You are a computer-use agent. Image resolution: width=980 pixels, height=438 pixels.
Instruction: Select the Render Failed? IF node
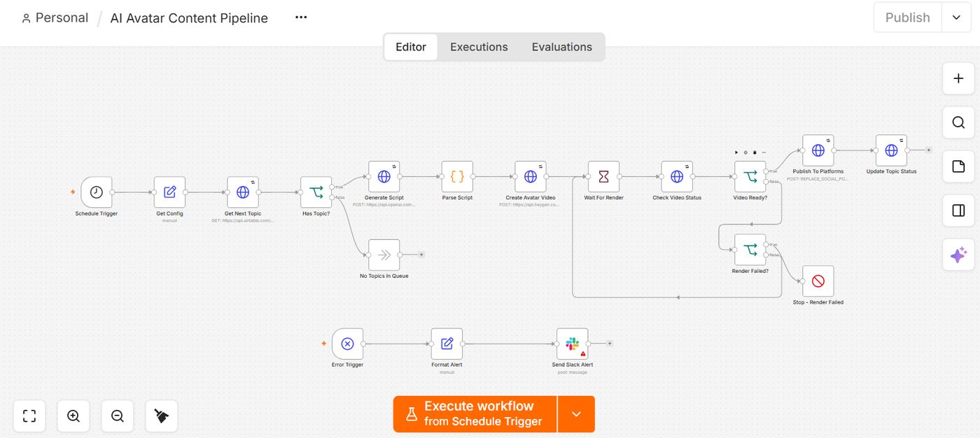(x=750, y=250)
